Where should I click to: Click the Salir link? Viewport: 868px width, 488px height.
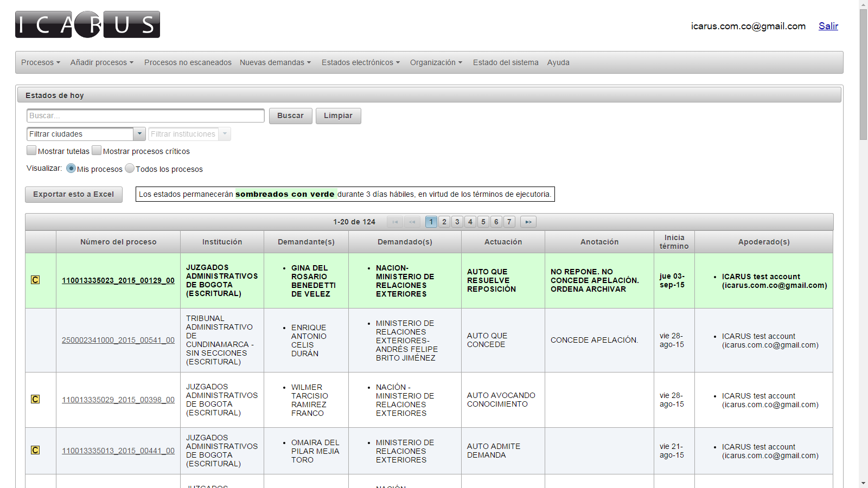pyautogui.click(x=828, y=26)
